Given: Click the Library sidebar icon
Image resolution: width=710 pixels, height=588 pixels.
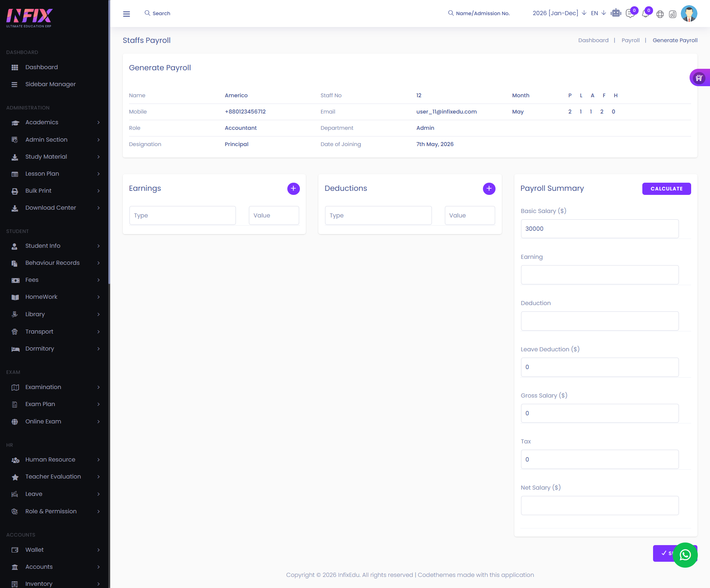Looking at the screenshot, I should coord(15,314).
